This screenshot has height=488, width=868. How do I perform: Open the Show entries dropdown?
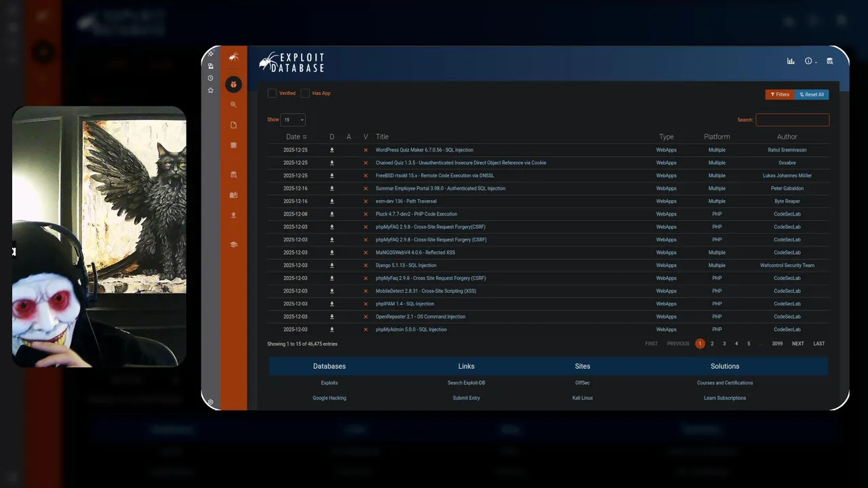click(x=293, y=120)
